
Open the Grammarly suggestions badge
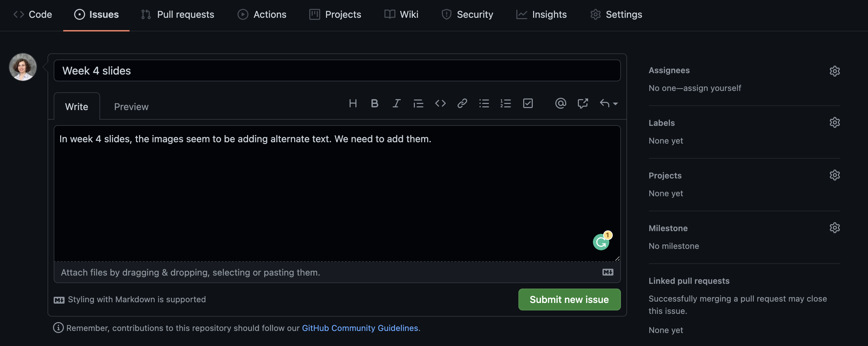tap(601, 241)
